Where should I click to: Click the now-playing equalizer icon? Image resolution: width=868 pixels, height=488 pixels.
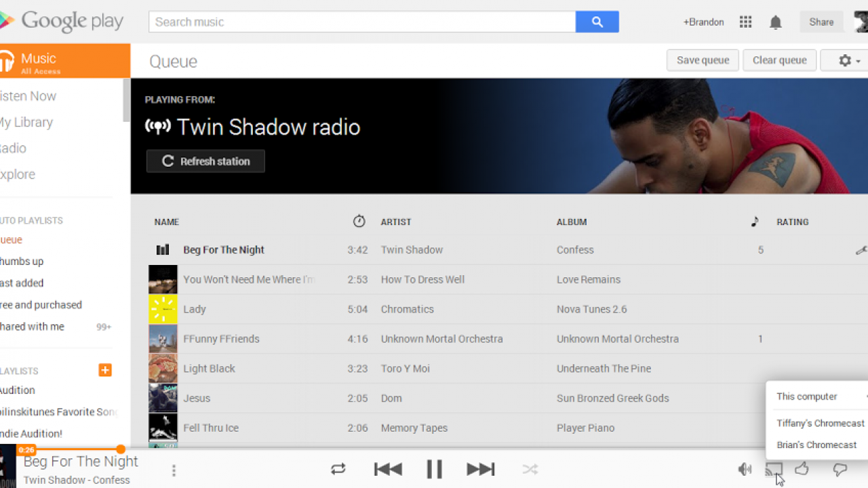(x=163, y=250)
